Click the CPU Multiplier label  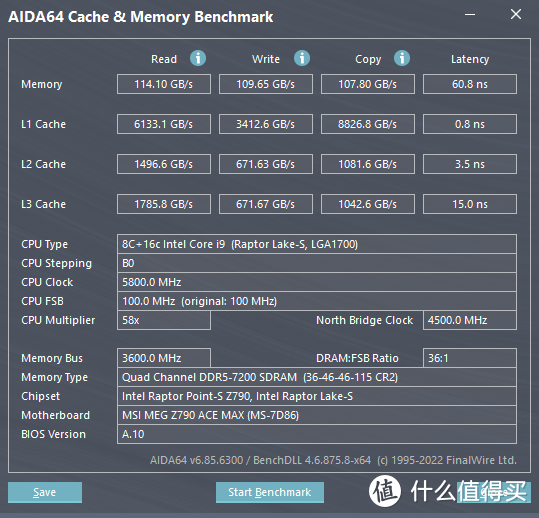pos(58,320)
